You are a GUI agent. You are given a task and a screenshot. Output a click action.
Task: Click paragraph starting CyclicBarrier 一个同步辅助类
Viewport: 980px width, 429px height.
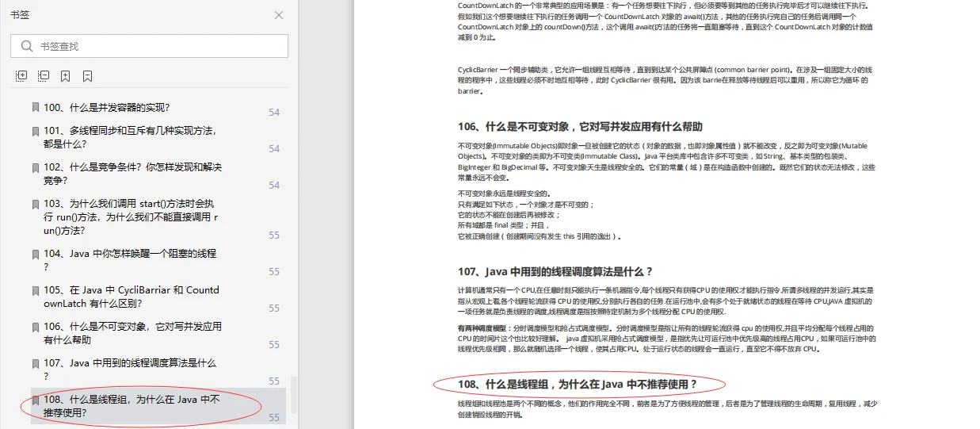click(665, 80)
